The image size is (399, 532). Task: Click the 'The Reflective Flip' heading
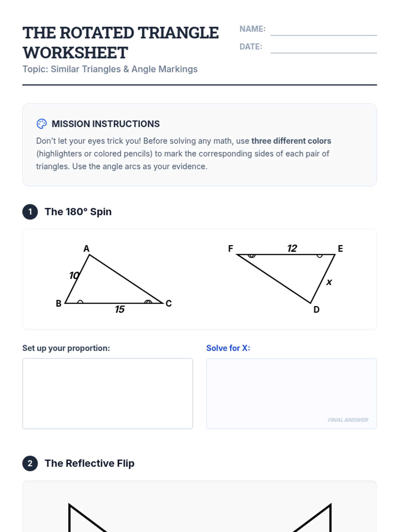click(89, 464)
